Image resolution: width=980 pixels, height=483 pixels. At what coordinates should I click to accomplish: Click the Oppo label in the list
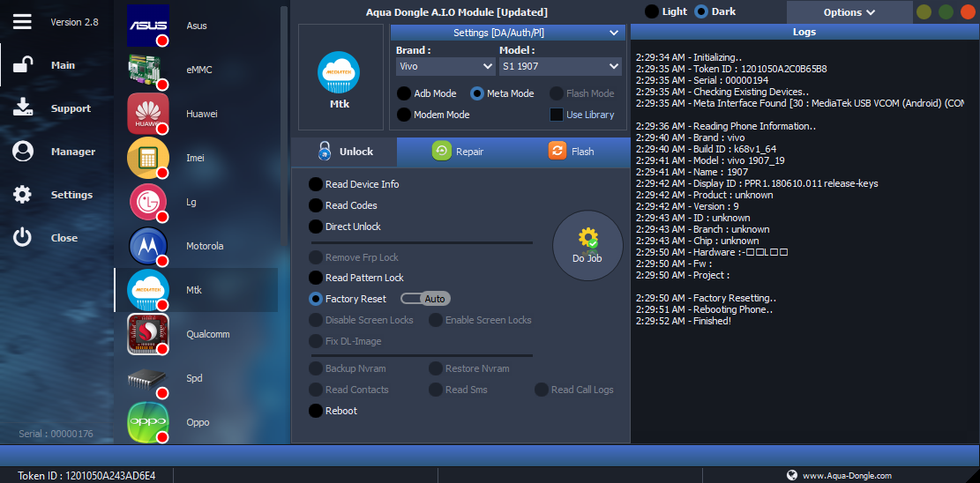pyautogui.click(x=198, y=422)
